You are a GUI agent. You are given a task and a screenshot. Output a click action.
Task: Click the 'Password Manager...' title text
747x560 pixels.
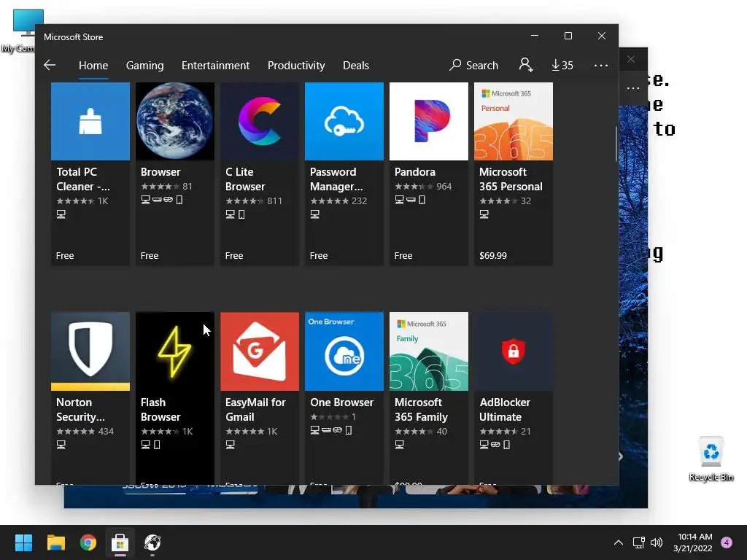[x=336, y=179]
